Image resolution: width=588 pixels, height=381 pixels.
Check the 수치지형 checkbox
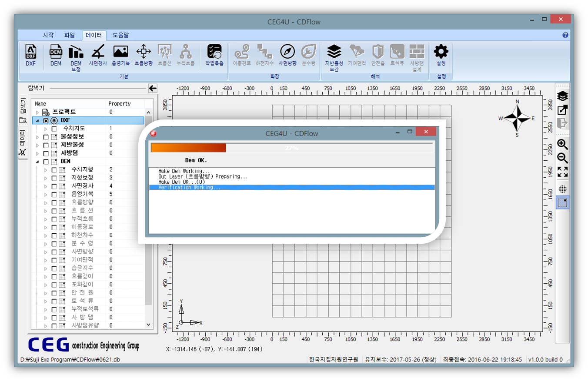(54, 170)
